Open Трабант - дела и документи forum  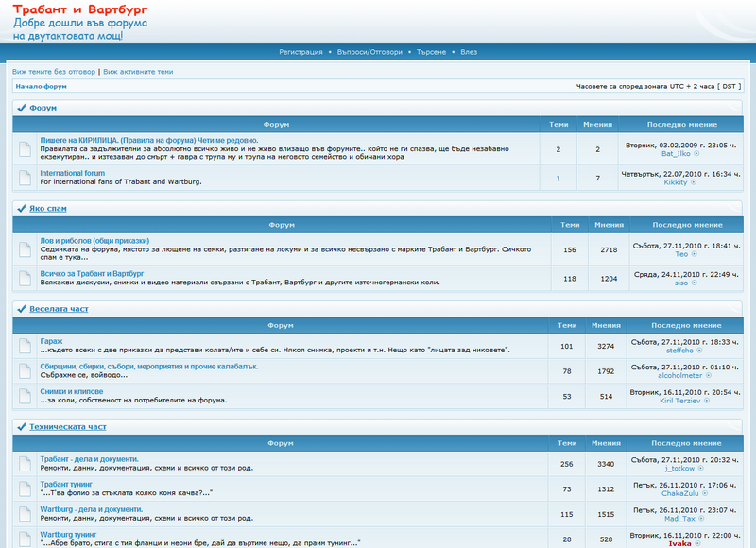click(89, 459)
